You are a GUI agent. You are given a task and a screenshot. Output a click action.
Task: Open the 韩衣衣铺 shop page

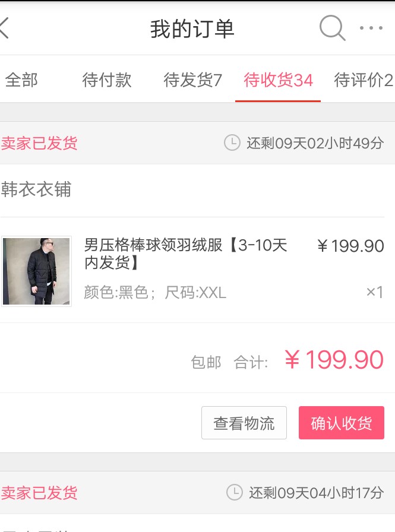(36, 190)
